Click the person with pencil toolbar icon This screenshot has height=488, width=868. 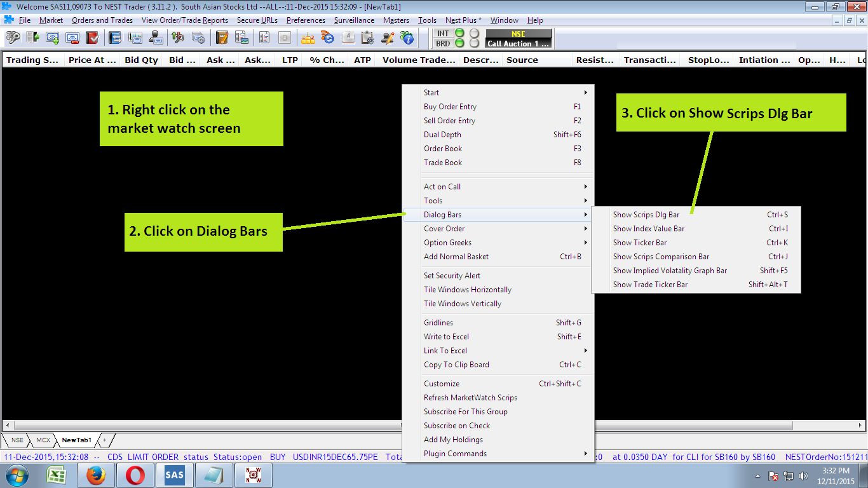pos(388,38)
